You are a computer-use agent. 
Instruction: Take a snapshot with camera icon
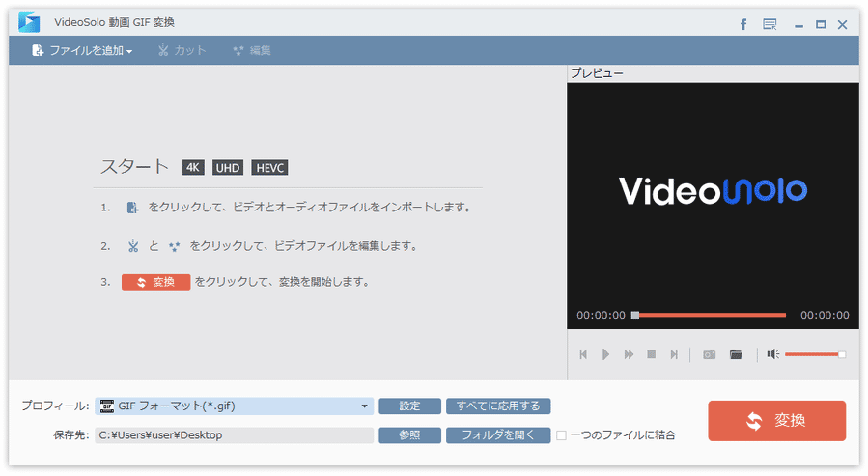coord(709,354)
